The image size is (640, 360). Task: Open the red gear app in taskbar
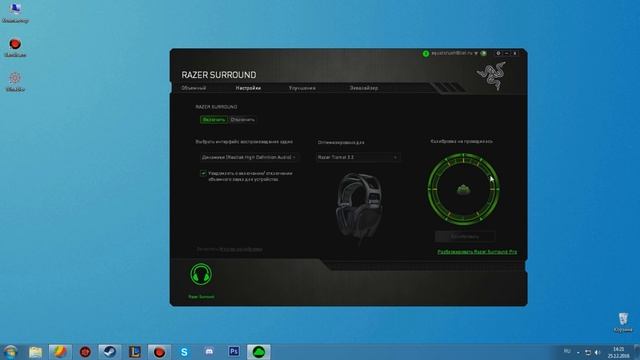pos(85,352)
